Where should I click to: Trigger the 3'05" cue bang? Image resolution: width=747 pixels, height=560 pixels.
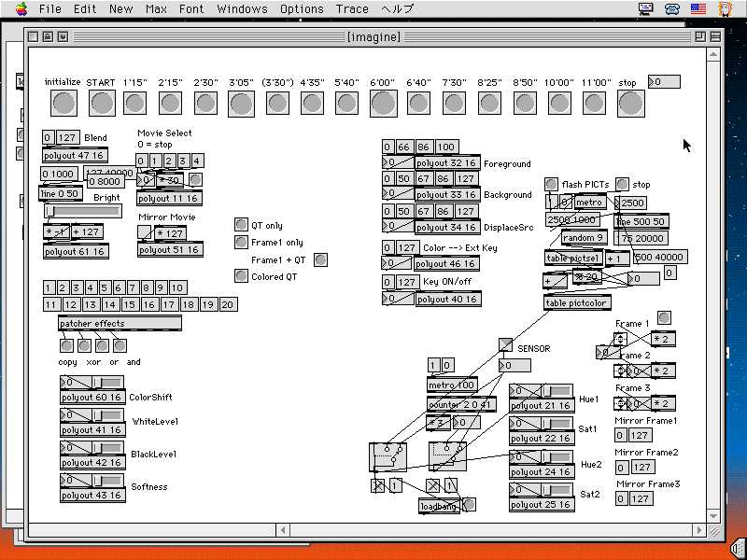pyautogui.click(x=241, y=104)
